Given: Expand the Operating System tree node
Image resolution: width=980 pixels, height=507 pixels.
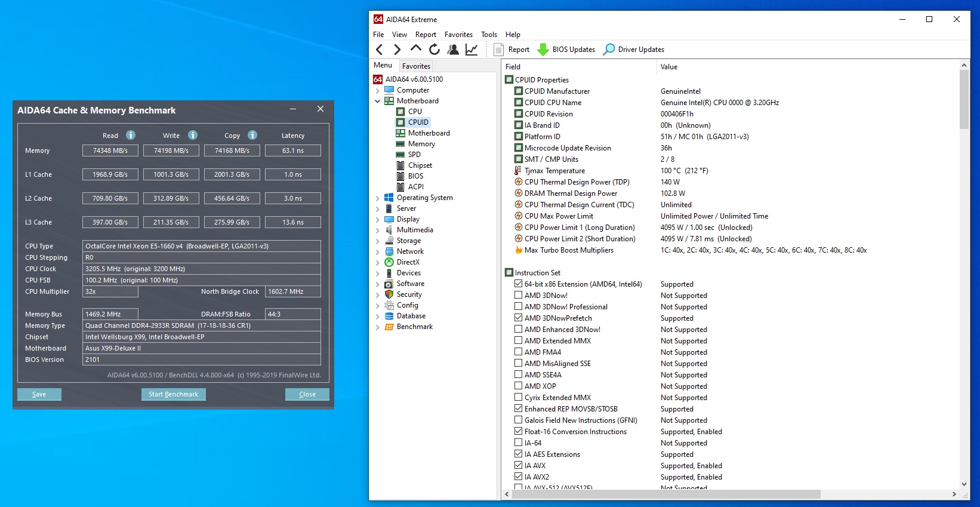Looking at the screenshot, I should 377,198.
